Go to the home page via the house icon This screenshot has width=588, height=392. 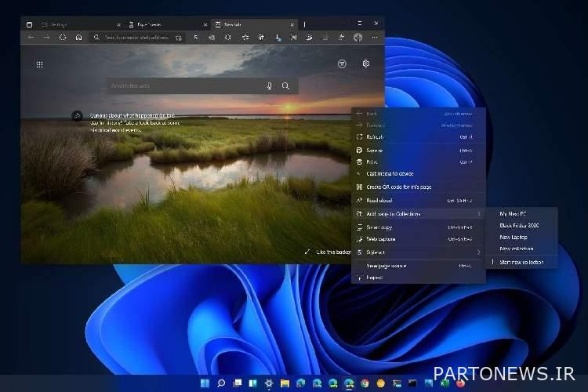tap(78, 38)
